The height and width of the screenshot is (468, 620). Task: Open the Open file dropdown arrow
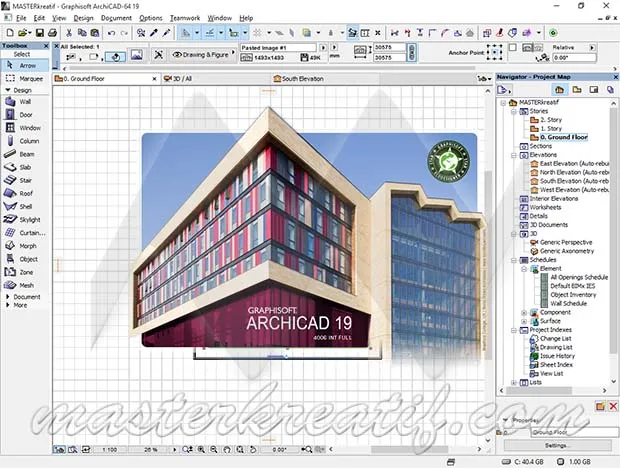point(30,33)
